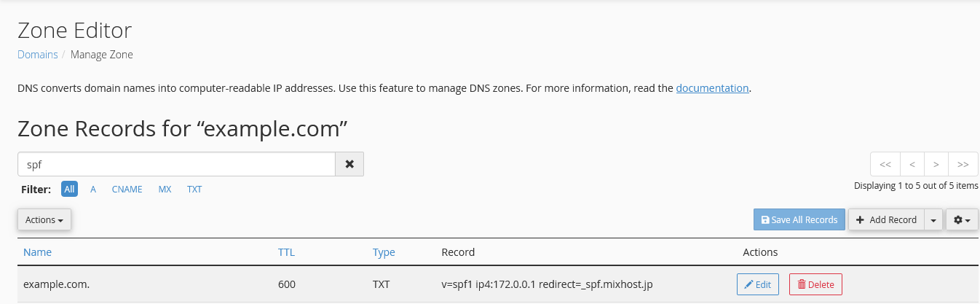This screenshot has width=980, height=304.
Task: Clear the spf search with X icon
Action: [x=349, y=164]
